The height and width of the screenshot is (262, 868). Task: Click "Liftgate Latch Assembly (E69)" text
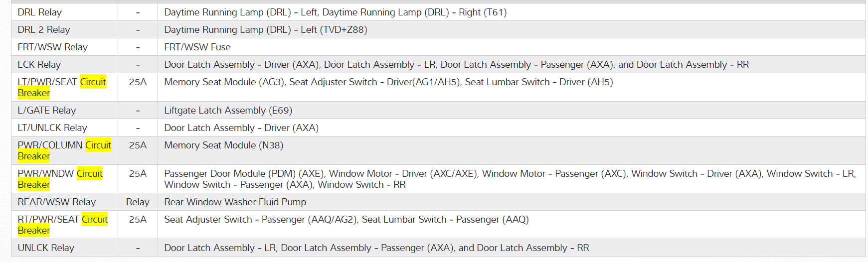228,111
